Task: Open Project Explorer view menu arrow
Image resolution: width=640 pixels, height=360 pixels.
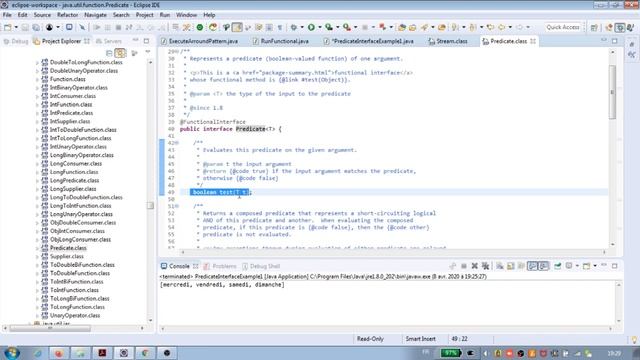Action: pyautogui.click(x=147, y=53)
